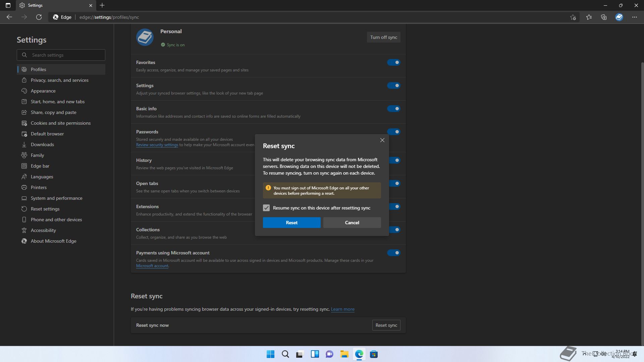Go back to previous page
This screenshot has height=362, width=644.
tap(9, 17)
